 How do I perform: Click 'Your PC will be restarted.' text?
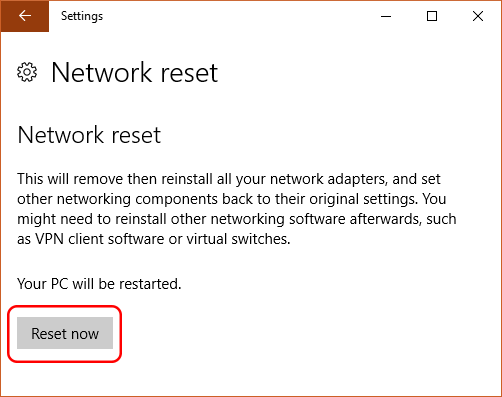99,284
